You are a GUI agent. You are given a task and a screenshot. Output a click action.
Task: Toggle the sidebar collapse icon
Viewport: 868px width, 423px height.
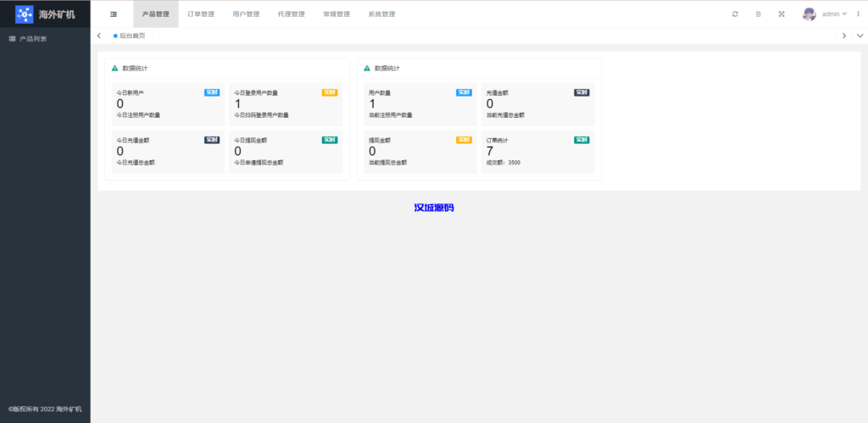tap(113, 14)
